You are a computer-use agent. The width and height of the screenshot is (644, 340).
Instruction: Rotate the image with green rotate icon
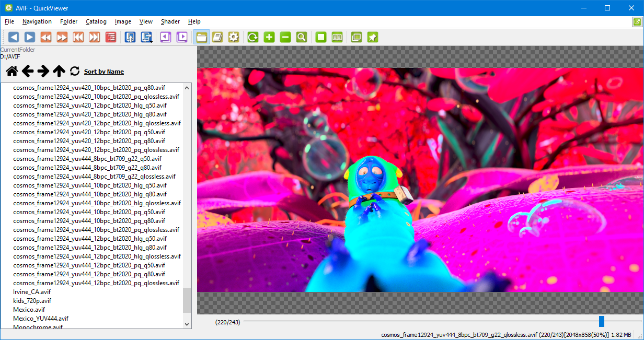tap(253, 37)
